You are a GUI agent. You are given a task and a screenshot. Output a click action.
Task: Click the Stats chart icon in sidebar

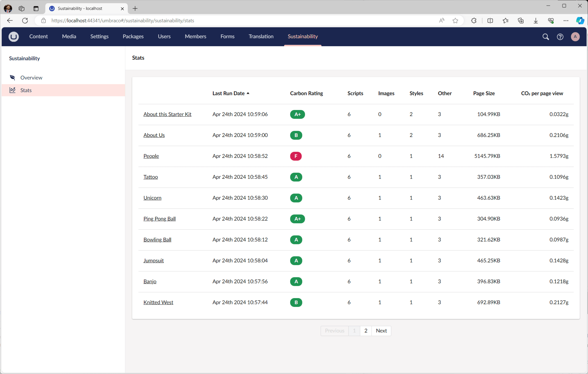point(12,90)
